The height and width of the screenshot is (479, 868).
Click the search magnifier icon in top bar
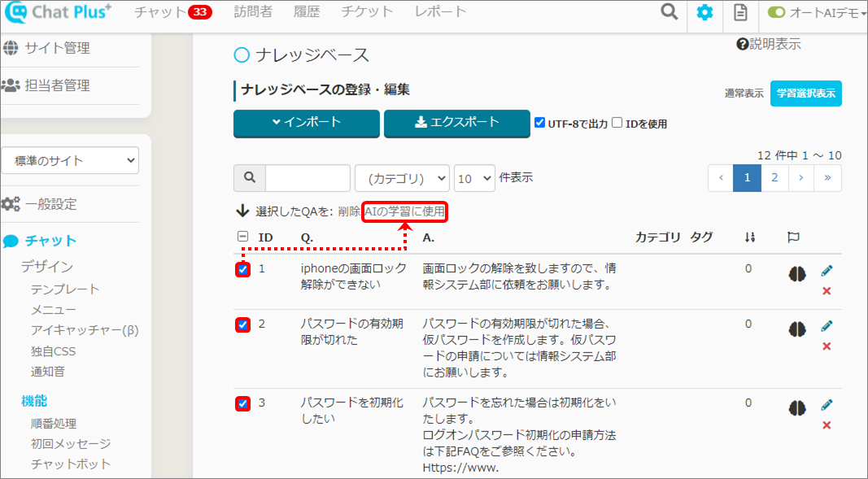[x=669, y=12]
